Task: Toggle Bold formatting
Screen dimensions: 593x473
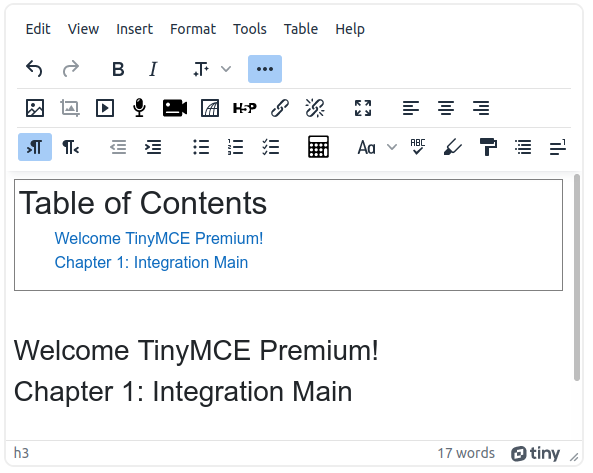Action: point(118,69)
